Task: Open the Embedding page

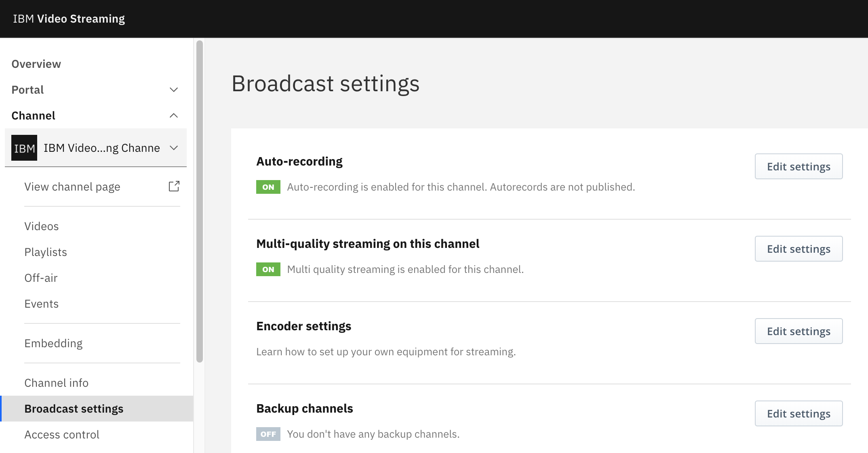Action: [53, 343]
